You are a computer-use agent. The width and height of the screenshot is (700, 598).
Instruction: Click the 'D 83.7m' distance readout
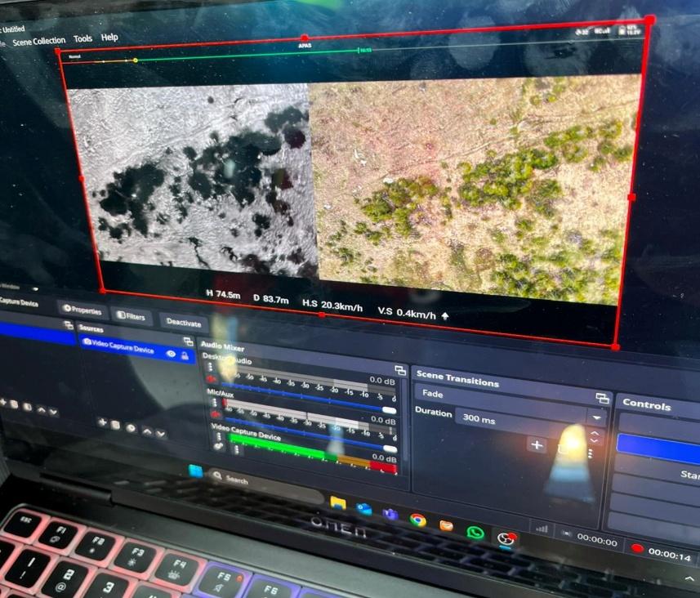271,299
